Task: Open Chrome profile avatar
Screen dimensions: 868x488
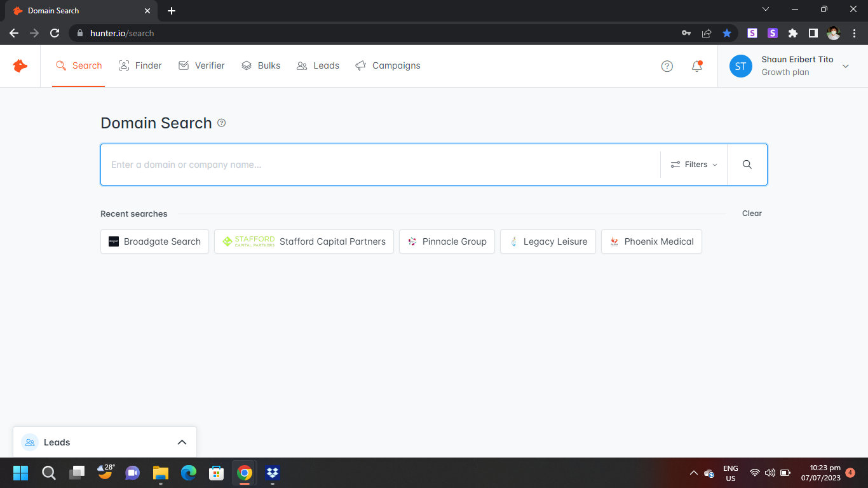Action: (833, 33)
